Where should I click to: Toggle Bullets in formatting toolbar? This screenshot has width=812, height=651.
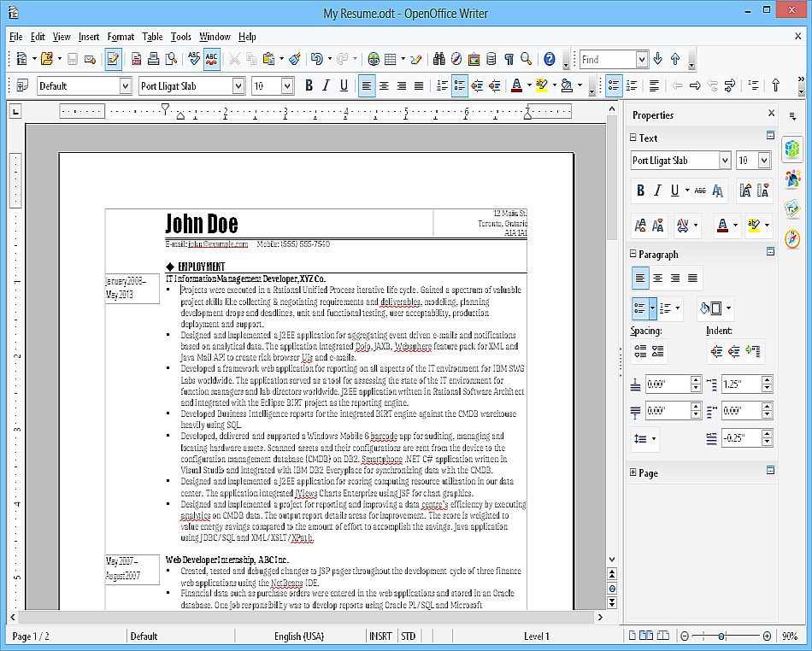pyautogui.click(x=459, y=85)
